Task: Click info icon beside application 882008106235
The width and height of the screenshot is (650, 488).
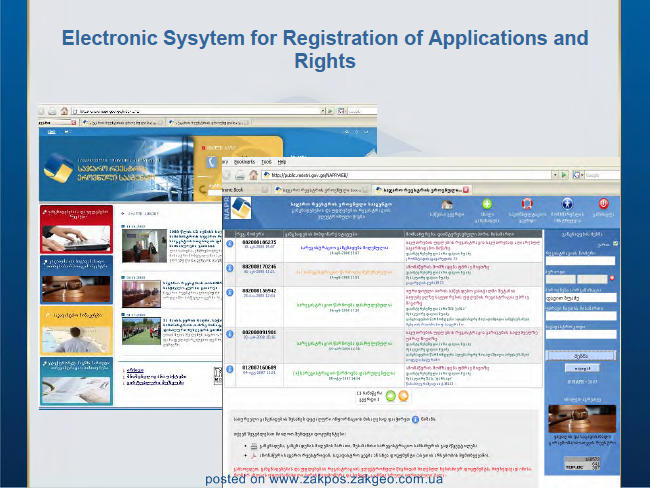Action: 230,244
